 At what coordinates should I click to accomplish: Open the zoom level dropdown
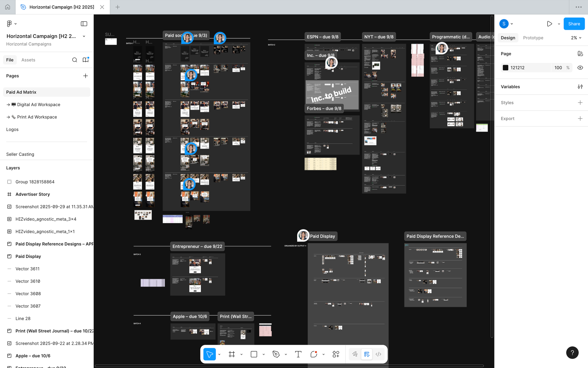(576, 38)
